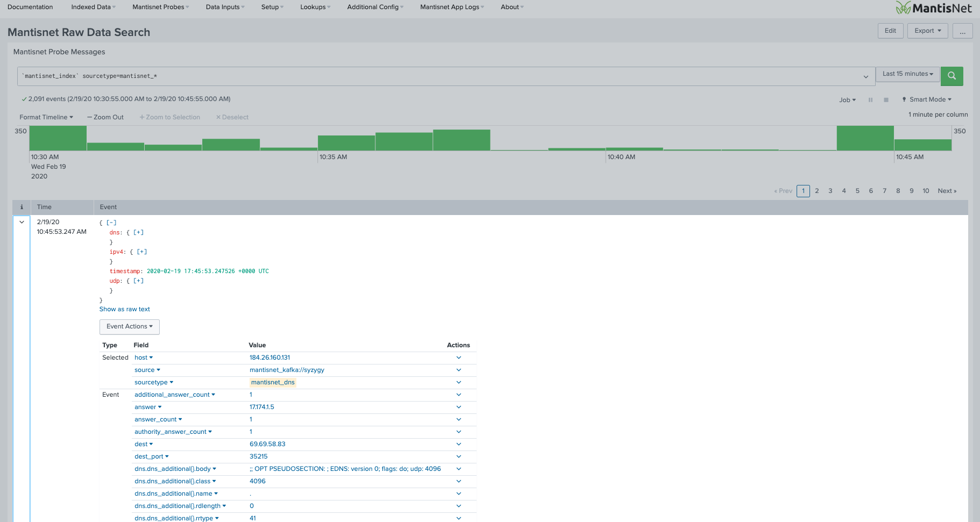Open actions chevron for additional_answer_count row
The height and width of the screenshot is (522, 980).
(459, 395)
